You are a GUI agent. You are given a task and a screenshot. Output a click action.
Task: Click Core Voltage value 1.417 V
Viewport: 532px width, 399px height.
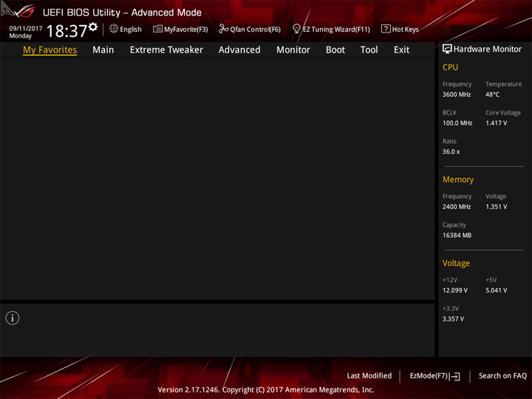click(x=496, y=123)
